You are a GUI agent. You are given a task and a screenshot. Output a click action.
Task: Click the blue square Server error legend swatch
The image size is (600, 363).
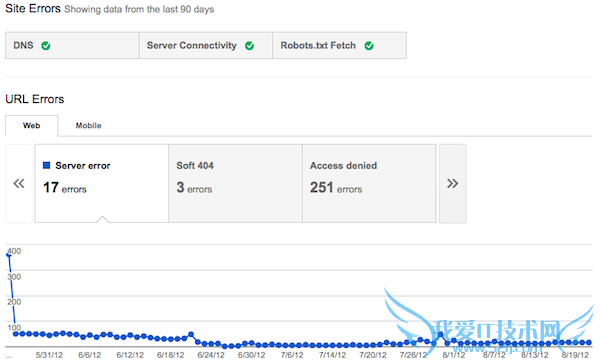47,165
